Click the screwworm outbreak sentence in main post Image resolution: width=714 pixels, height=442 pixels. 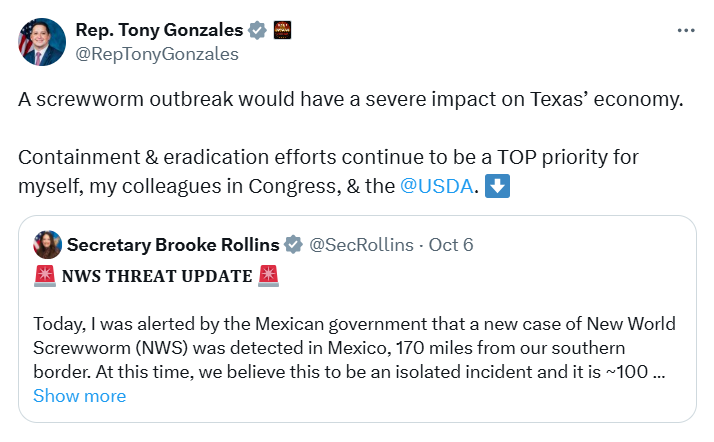pos(350,100)
